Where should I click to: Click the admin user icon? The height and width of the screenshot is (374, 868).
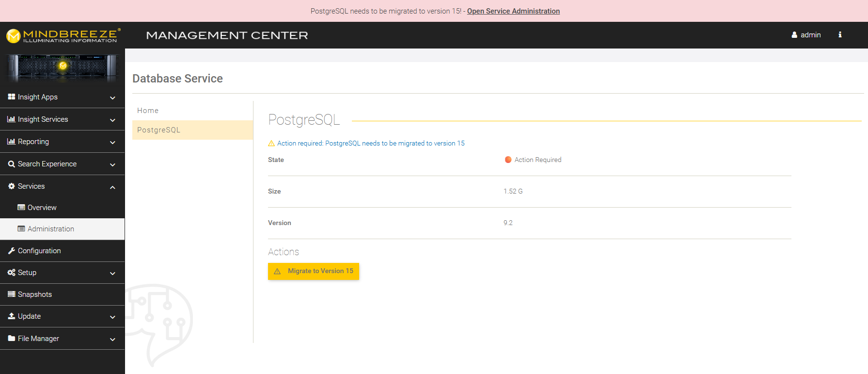[x=794, y=35]
